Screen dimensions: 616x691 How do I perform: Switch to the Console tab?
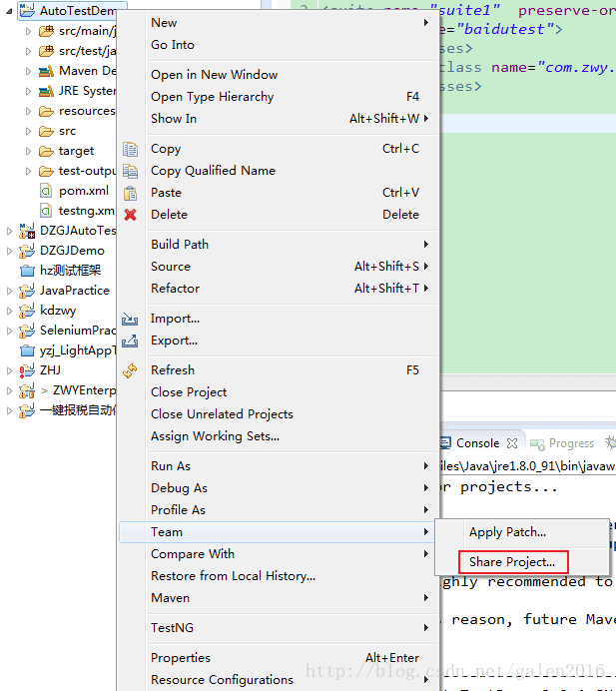pos(477,443)
